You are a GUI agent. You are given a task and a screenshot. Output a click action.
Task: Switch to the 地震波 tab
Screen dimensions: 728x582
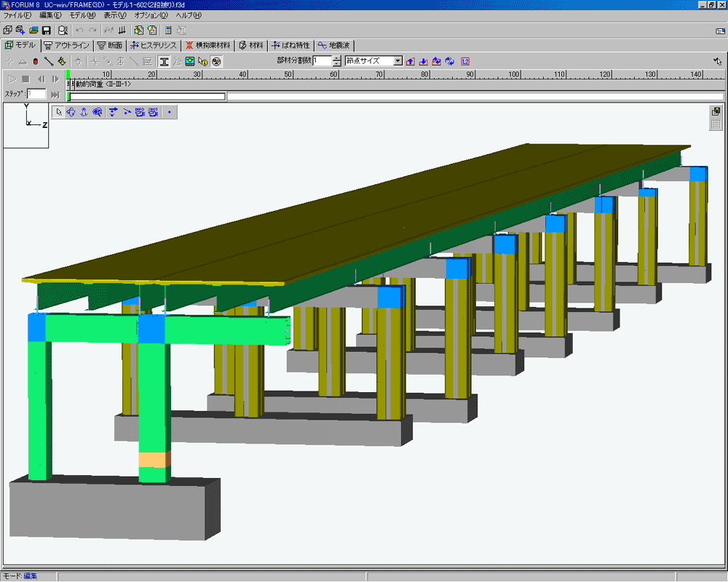[x=333, y=45]
